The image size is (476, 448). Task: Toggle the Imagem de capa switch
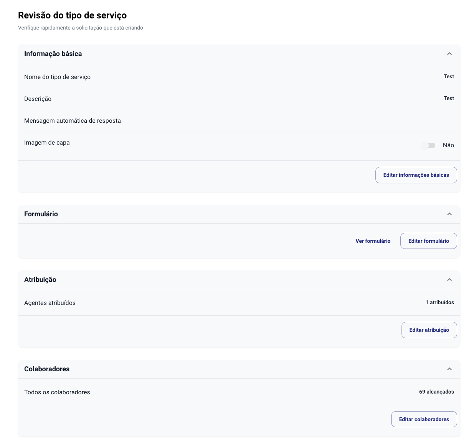click(x=428, y=145)
